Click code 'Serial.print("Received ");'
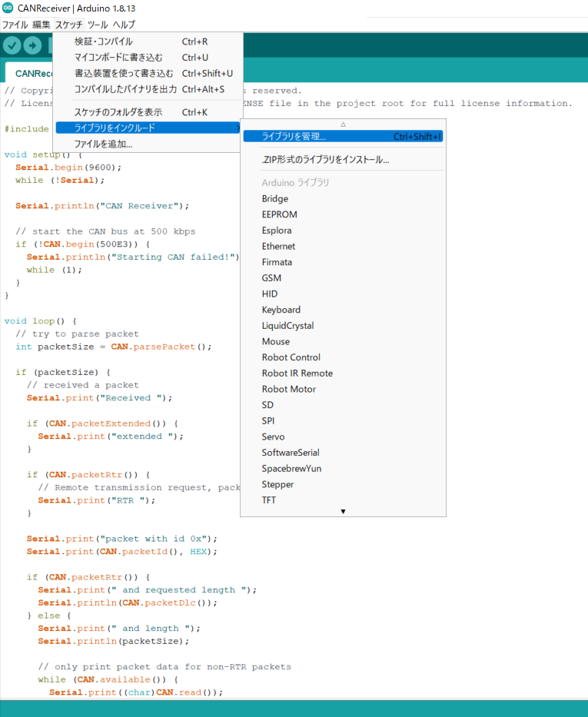This screenshot has width=588, height=717. (99, 398)
